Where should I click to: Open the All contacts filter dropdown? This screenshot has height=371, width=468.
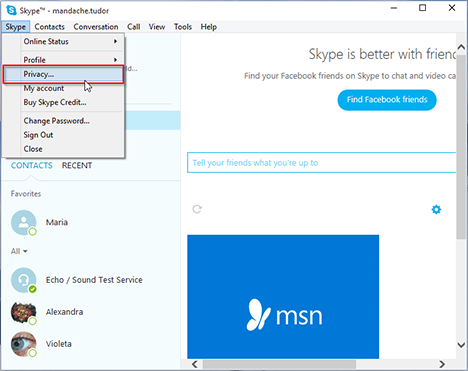19,251
